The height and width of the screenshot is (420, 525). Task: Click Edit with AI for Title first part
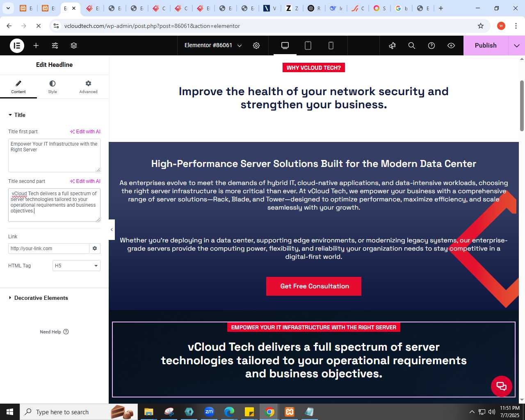[85, 132]
